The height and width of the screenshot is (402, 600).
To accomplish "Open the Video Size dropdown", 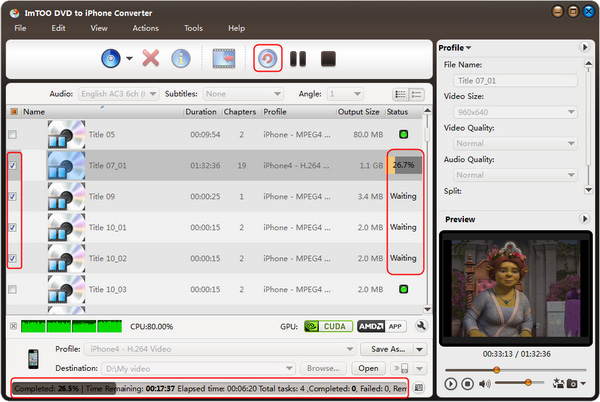I will click(x=515, y=112).
